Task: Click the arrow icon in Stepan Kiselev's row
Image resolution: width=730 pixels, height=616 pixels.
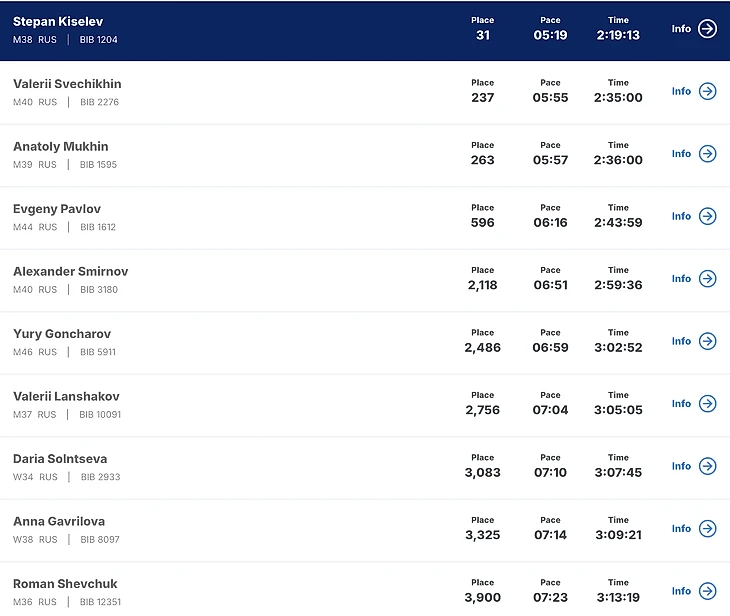Action: tap(707, 29)
